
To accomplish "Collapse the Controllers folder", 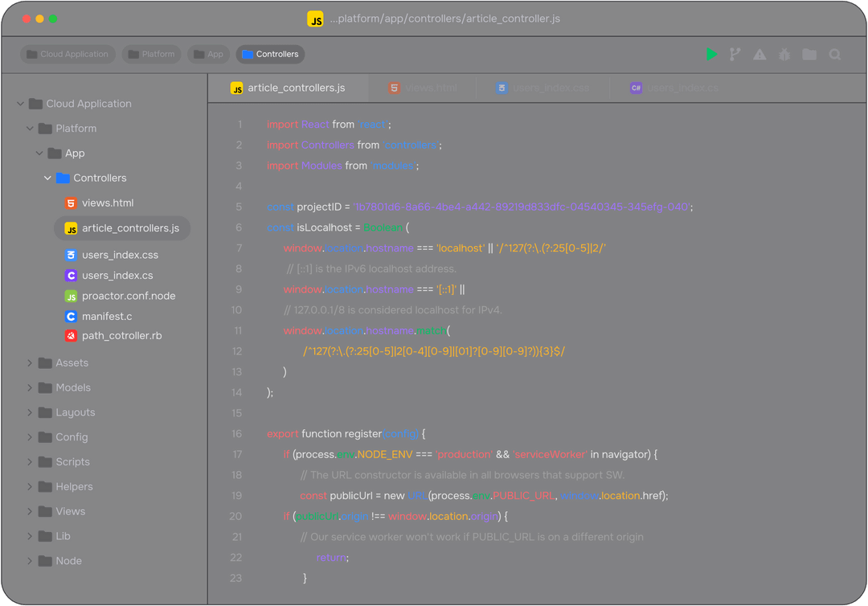I will (47, 178).
